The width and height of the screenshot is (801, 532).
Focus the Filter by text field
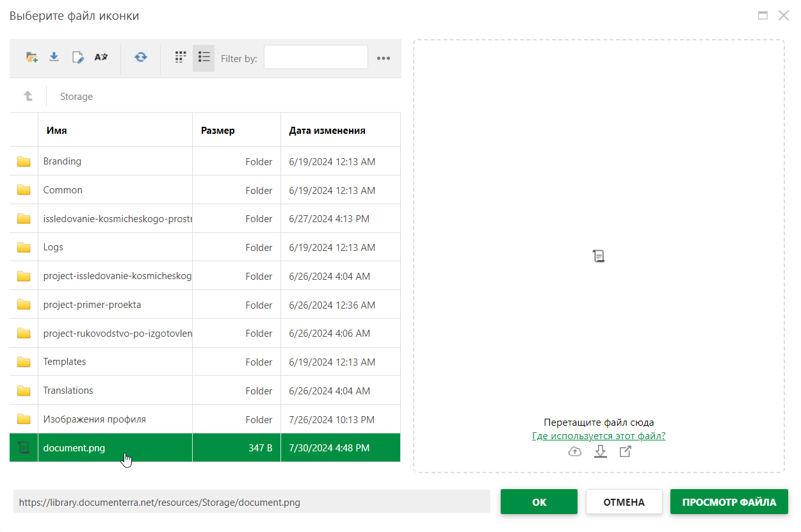[x=316, y=58]
